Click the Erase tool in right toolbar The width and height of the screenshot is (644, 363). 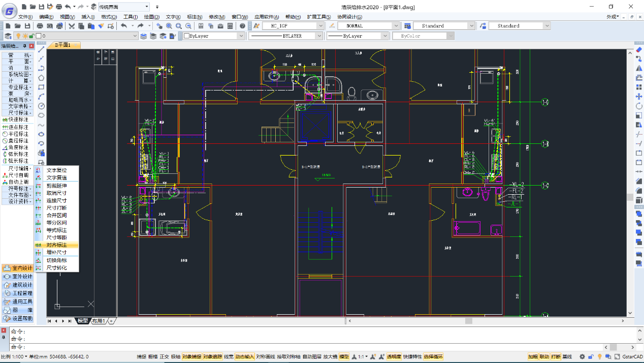coord(639,50)
